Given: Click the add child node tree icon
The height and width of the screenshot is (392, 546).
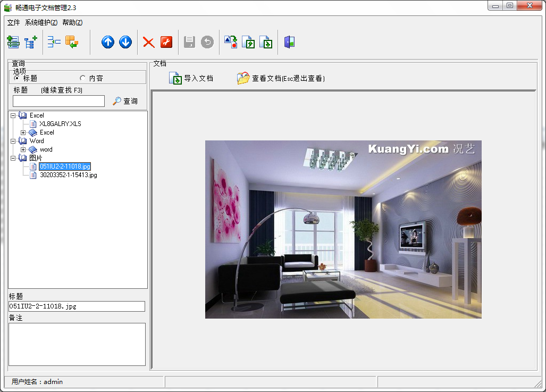Looking at the screenshot, I should tap(31, 42).
